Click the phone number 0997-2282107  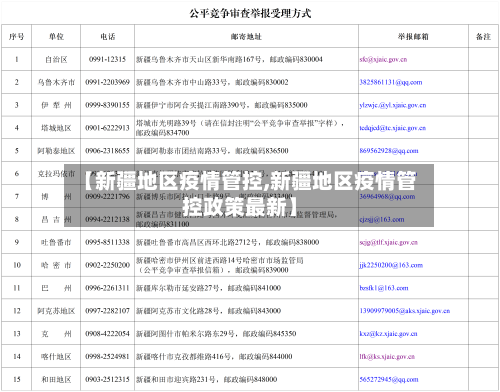107,311
